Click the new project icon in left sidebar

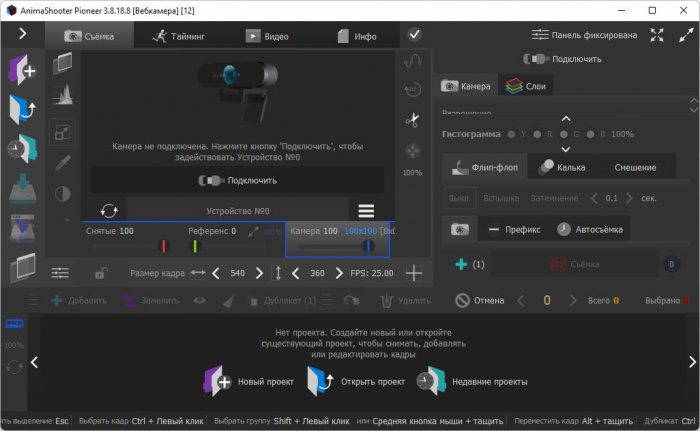22,70
